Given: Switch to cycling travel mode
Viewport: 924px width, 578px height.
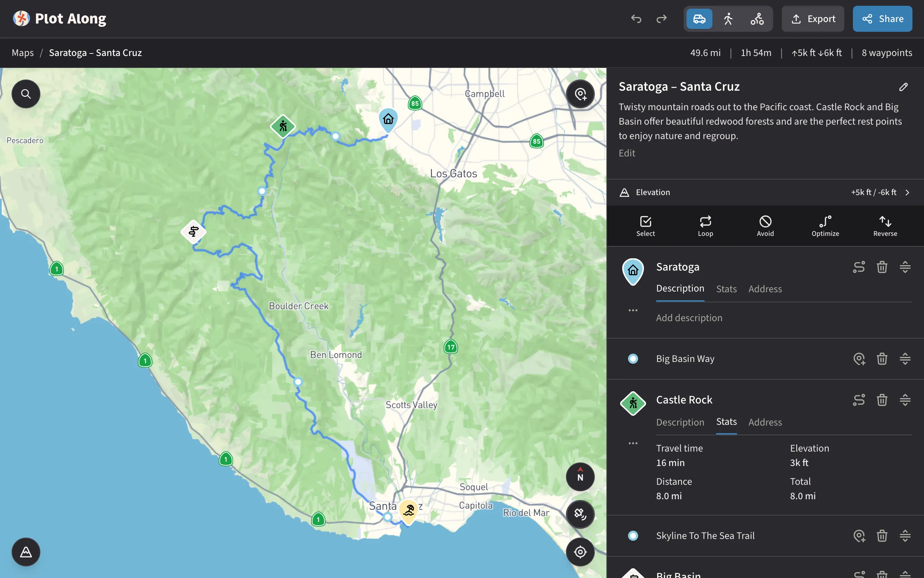Looking at the screenshot, I should click(757, 19).
